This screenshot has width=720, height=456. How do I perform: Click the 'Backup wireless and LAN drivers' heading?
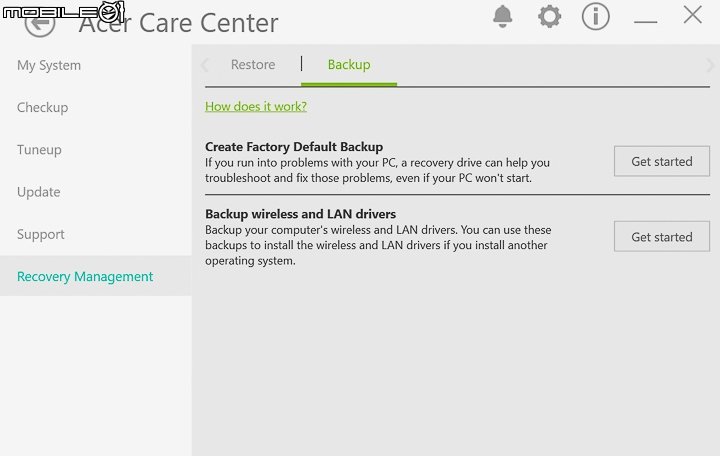coord(300,214)
